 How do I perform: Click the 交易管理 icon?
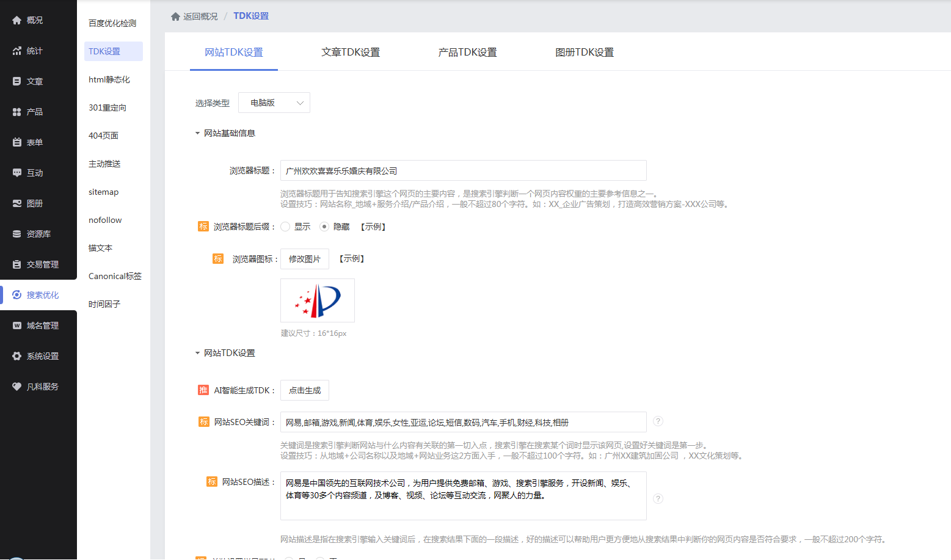point(17,264)
